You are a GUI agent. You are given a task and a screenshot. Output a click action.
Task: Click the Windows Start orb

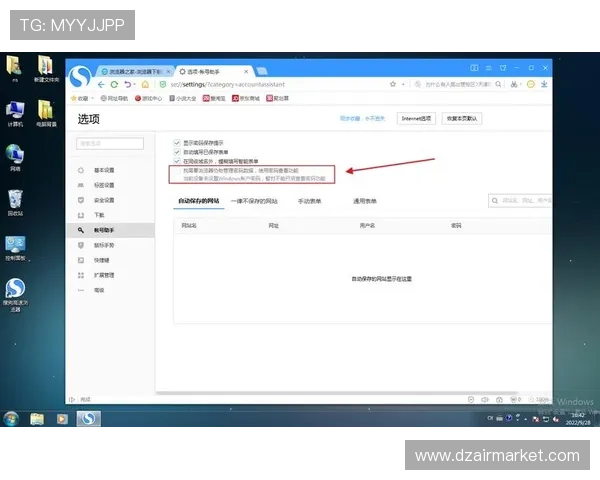click(x=11, y=418)
